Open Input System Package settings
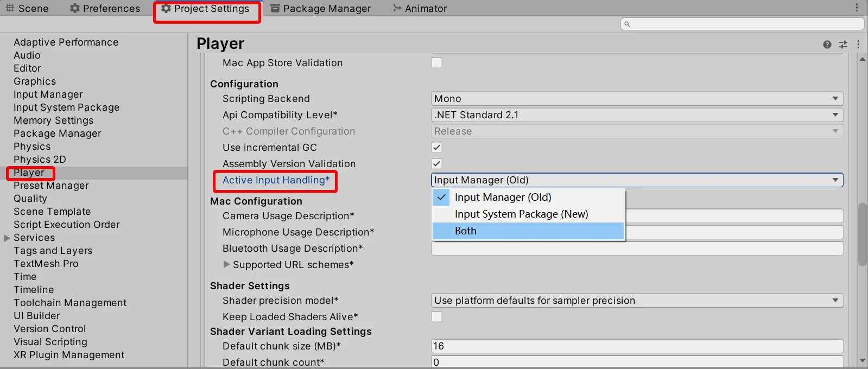The height and width of the screenshot is (369, 868). pos(66,107)
